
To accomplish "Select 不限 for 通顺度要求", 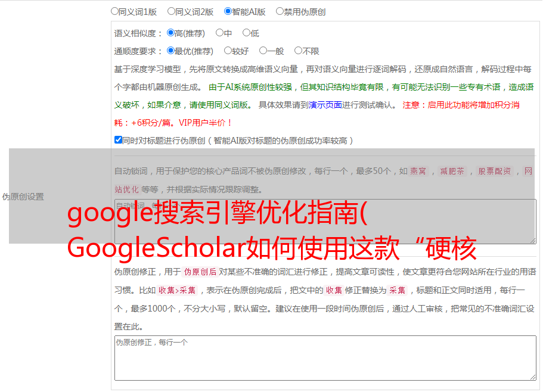I will (298, 51).
